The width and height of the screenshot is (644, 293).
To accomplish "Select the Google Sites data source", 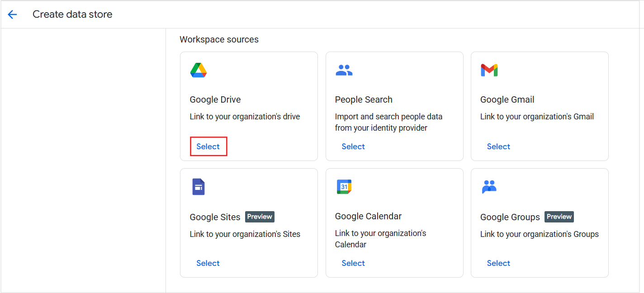I will click(208, 263).
